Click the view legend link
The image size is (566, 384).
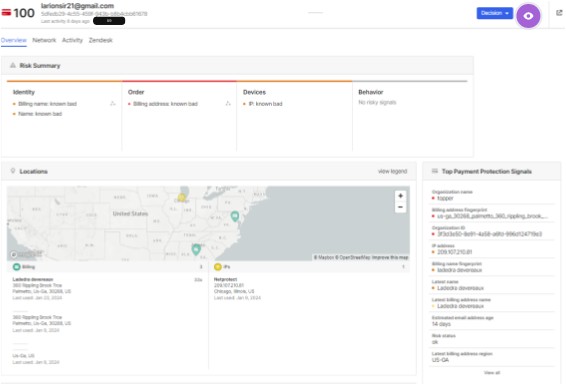(x=392, y=171)
